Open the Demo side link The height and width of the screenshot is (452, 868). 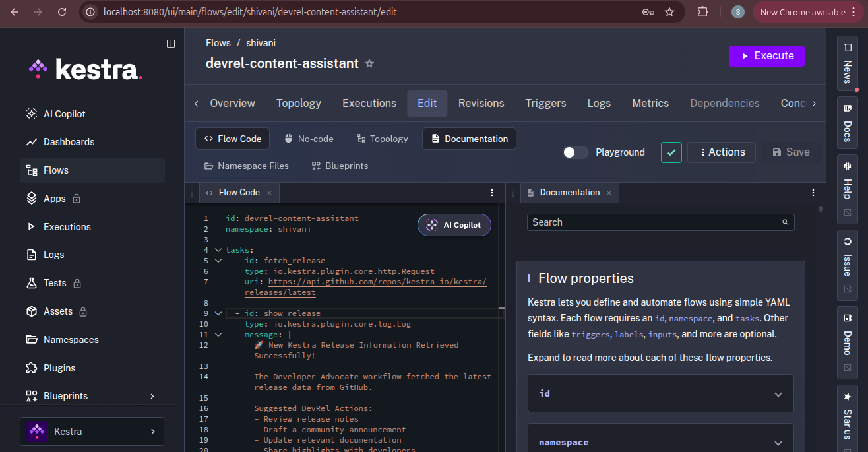click(848, 341)
